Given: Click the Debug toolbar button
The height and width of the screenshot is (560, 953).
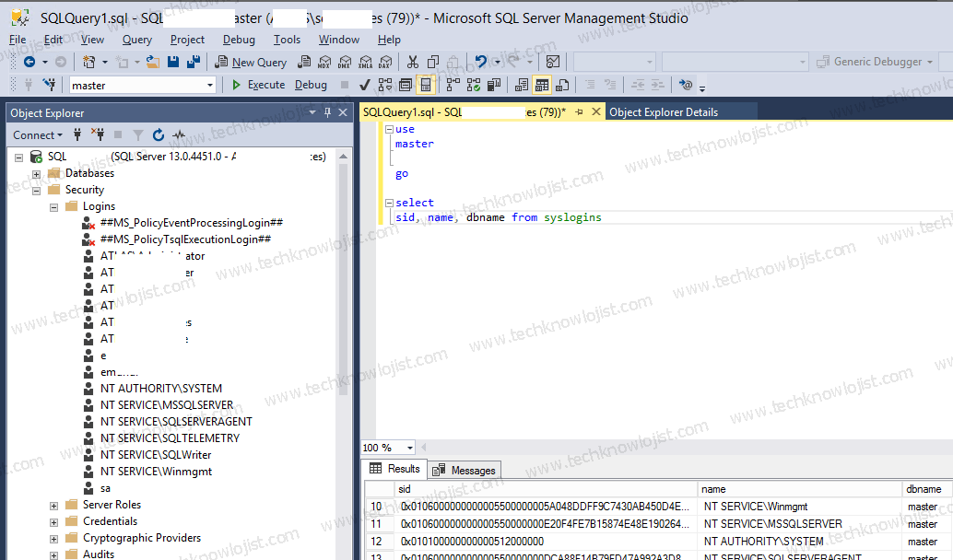Looking at the screenshot, I should 312,85.
